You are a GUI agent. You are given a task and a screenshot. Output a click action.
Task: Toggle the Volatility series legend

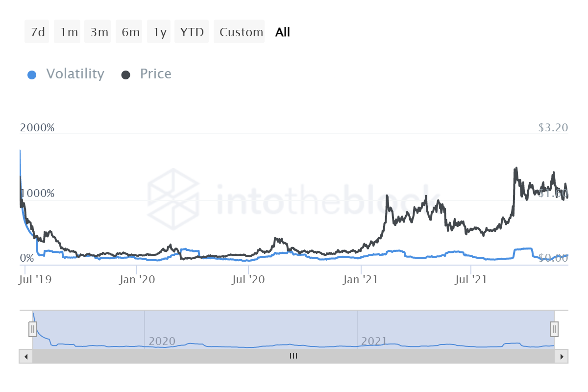(x=75, y=74)
